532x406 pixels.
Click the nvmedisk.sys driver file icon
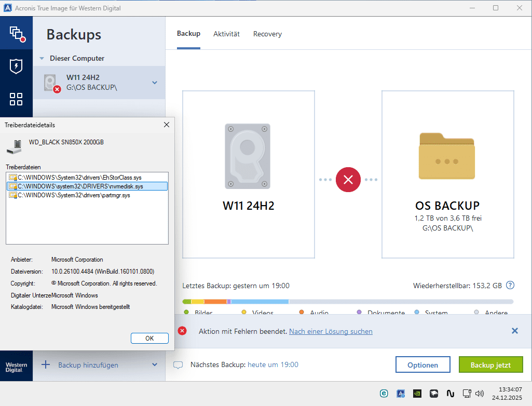(x=13, y=186)
